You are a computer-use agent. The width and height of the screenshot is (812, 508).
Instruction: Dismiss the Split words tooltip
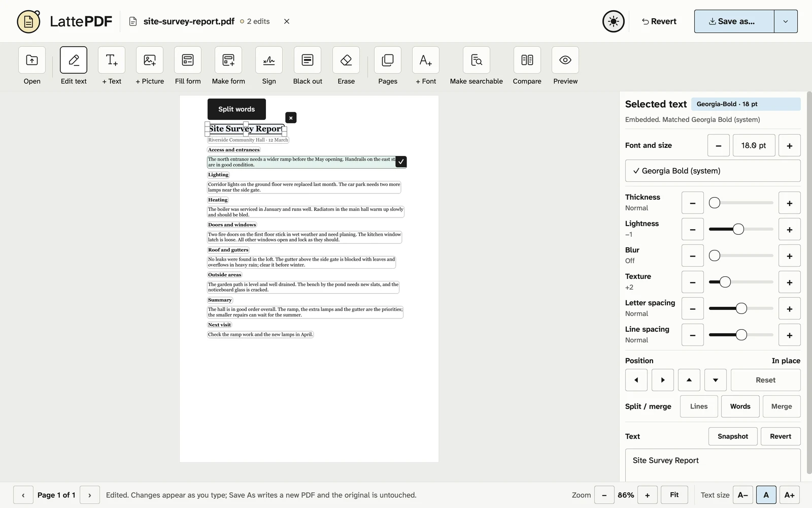tap(291, 118)
